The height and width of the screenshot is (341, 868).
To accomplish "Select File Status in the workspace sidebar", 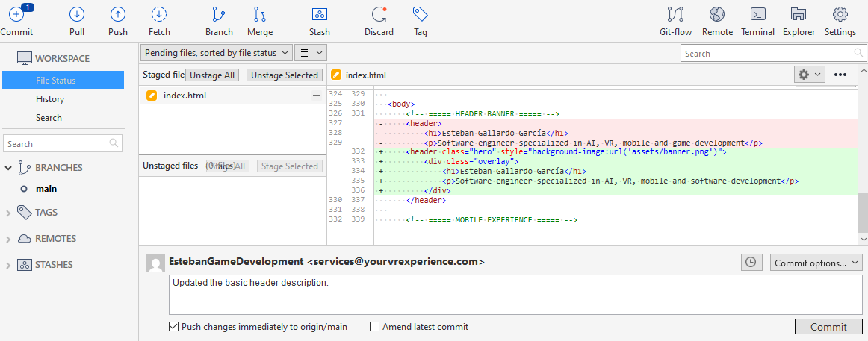I will pyautogui.click(x=55, y=81).
